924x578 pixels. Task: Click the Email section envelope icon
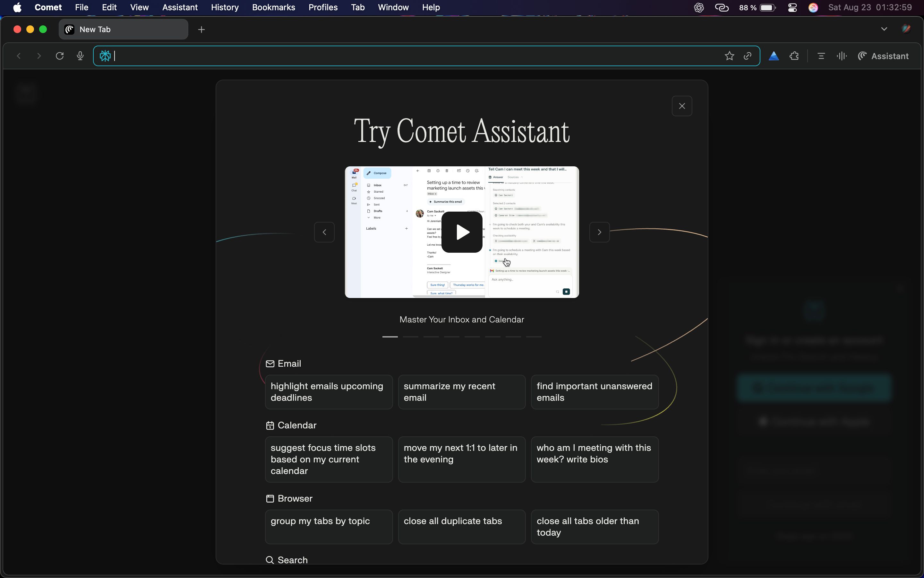pyautogui.click(x=269, y=363)
